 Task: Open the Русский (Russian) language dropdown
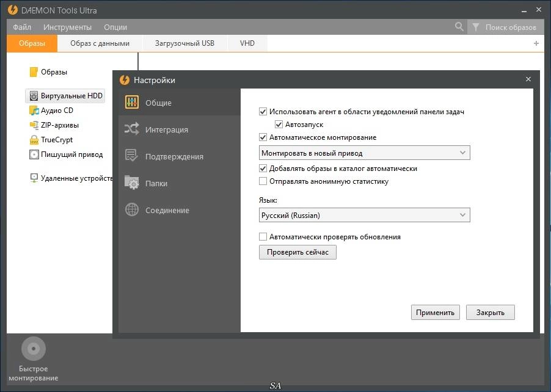(x=365, y=215)
